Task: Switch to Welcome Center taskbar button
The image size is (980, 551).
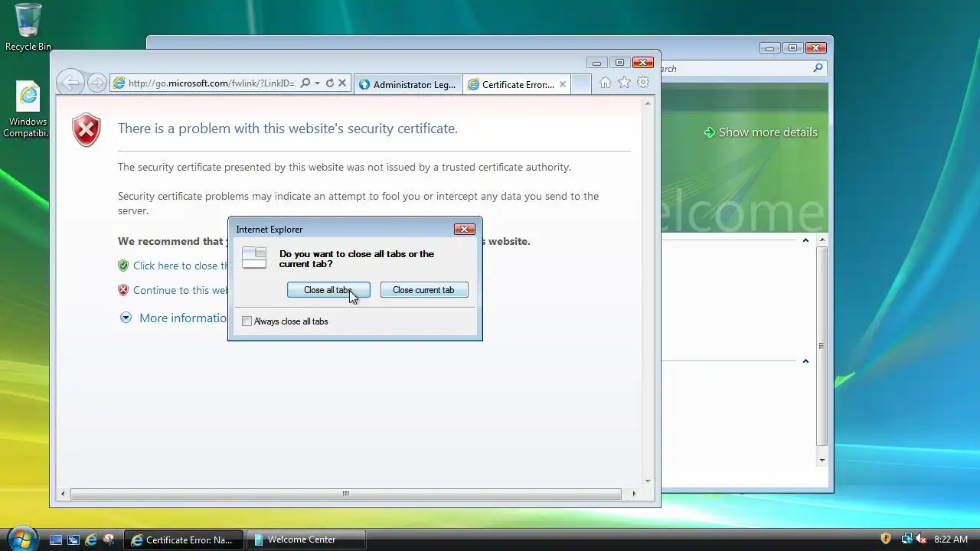Action: coord(306,540)
